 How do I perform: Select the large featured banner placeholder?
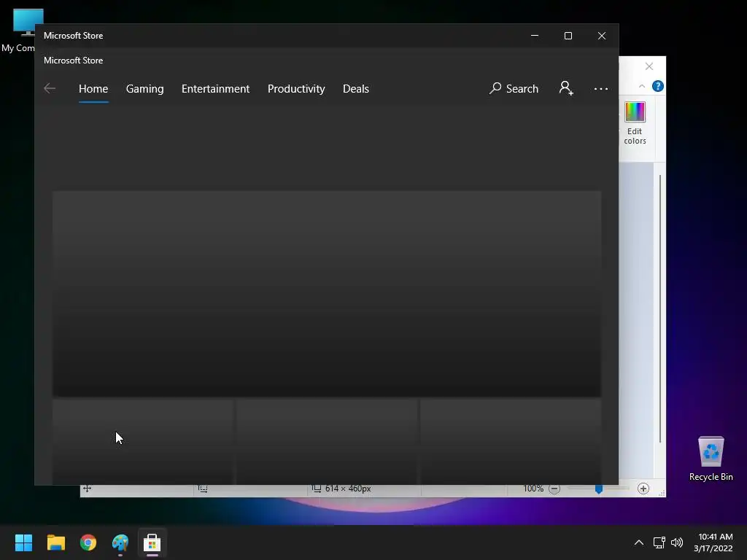326,293
